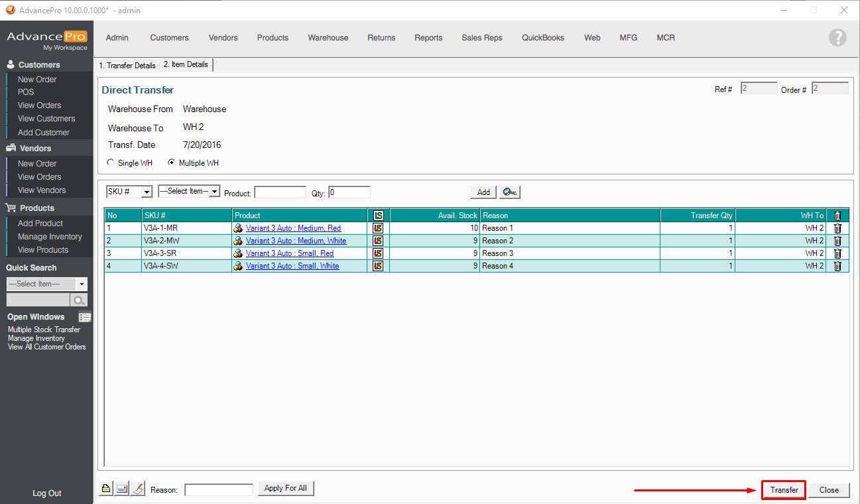Open View Vendors in sidebar
Image resolution: width=860 pixels, height=504 pixels.
[42, 190]
